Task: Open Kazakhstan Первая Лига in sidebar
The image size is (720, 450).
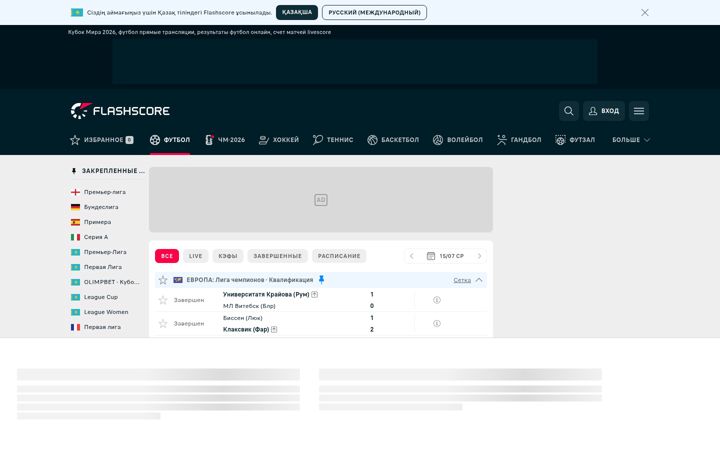Action: tap(102, 267)
